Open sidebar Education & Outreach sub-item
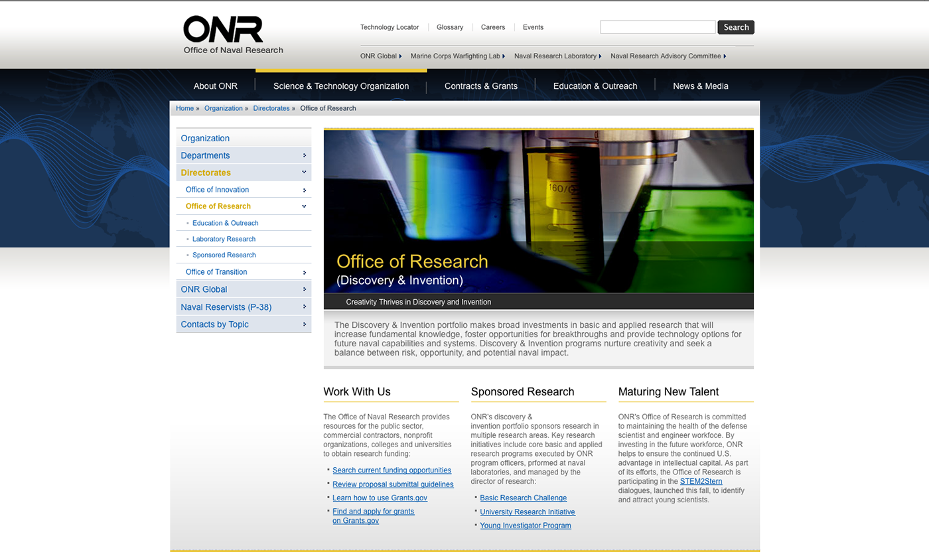 pos(225,223)
